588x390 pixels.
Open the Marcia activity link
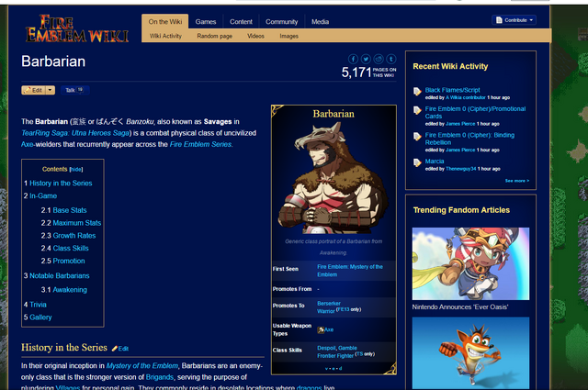click(x=435, y=162)
